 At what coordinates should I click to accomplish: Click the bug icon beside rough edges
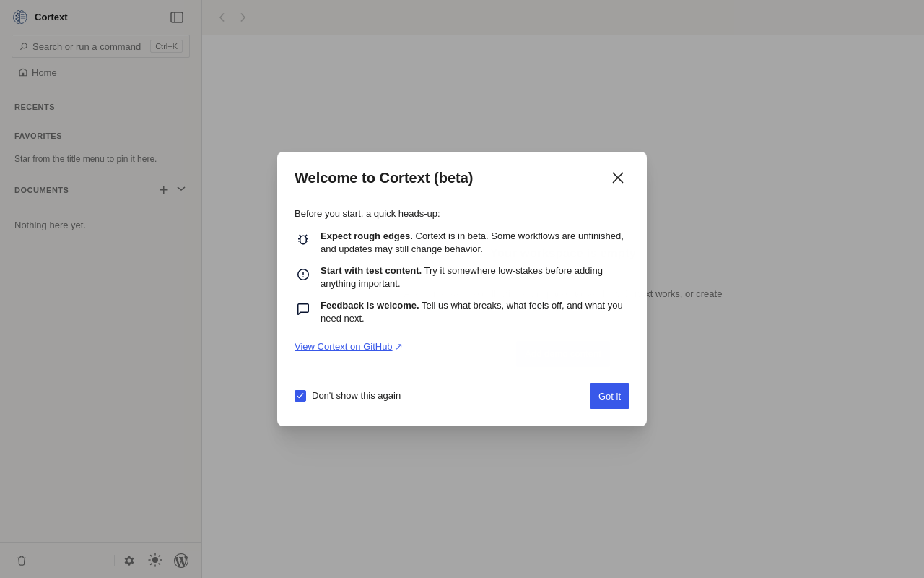303,239
